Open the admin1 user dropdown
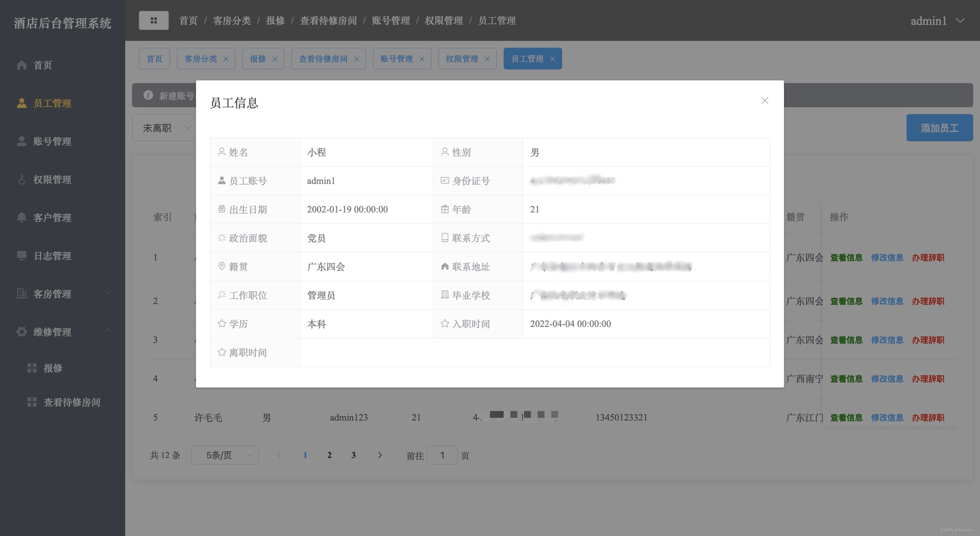This screenshot has height=536, width=980. (937, 21)
